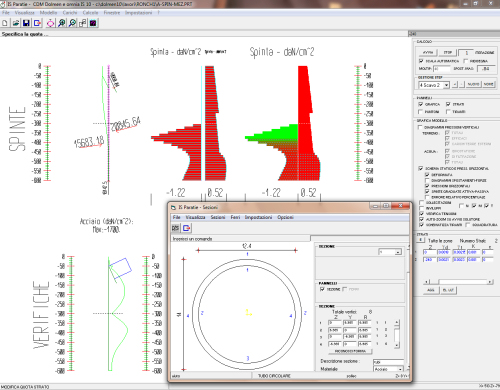Viewport: 500px width, 390px height.
Task: Open the Materiale 'Acciaio' dropdown
Action: (x=400, y=369)
